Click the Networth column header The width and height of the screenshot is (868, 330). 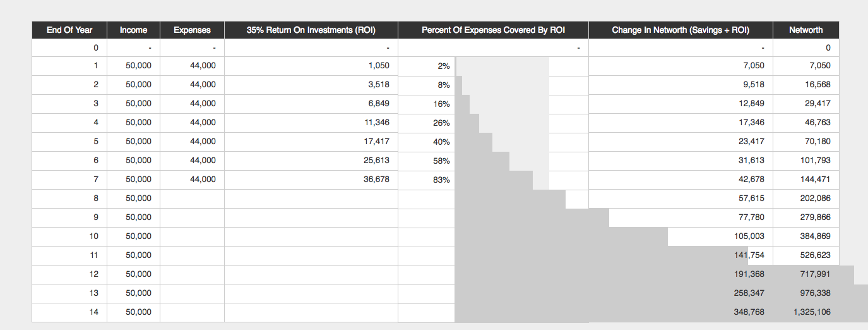coord(806,30)
